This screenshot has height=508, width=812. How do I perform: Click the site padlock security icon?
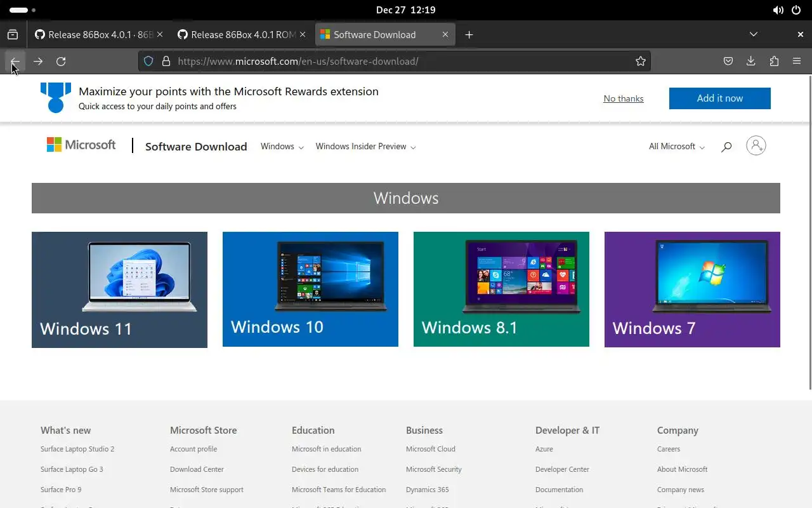[x=166, y=62]
